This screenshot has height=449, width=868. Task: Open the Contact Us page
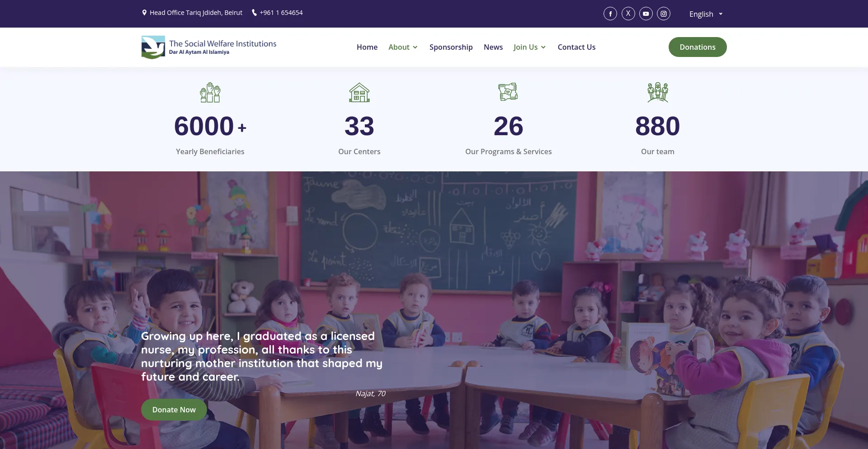point(576,47)
